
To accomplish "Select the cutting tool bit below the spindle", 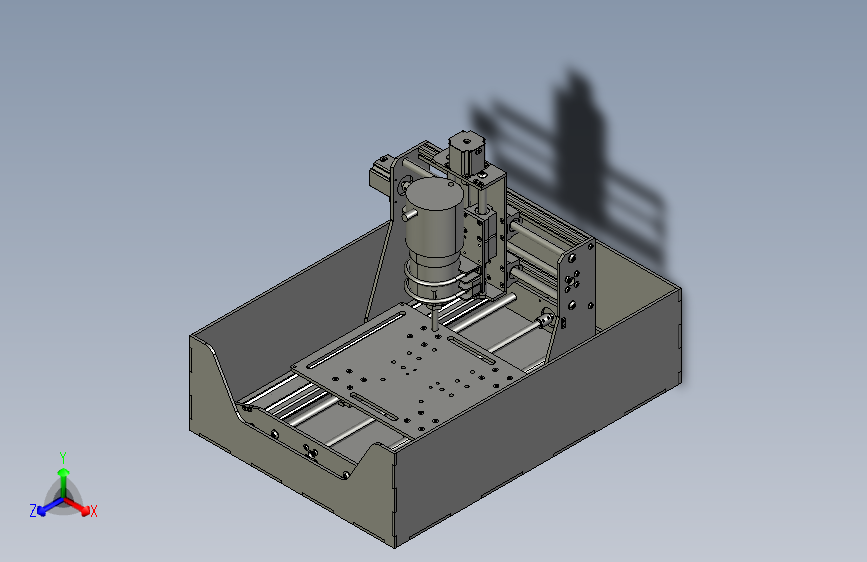I will (435, 318).
